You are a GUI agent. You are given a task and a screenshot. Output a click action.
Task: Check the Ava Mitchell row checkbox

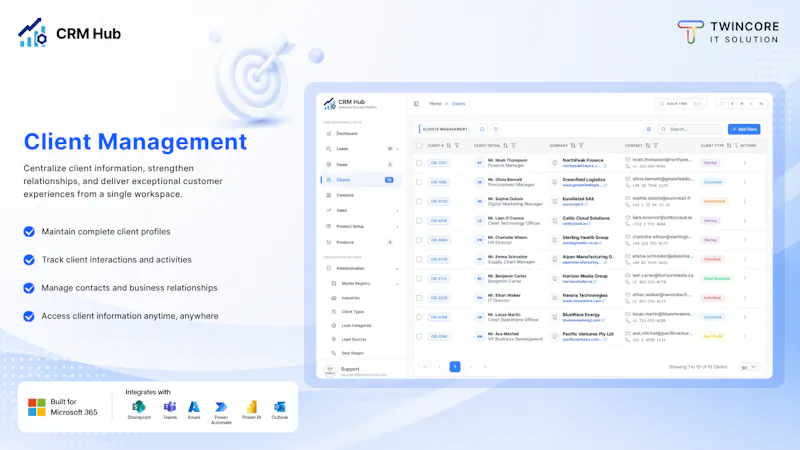[x=419, y=337]
